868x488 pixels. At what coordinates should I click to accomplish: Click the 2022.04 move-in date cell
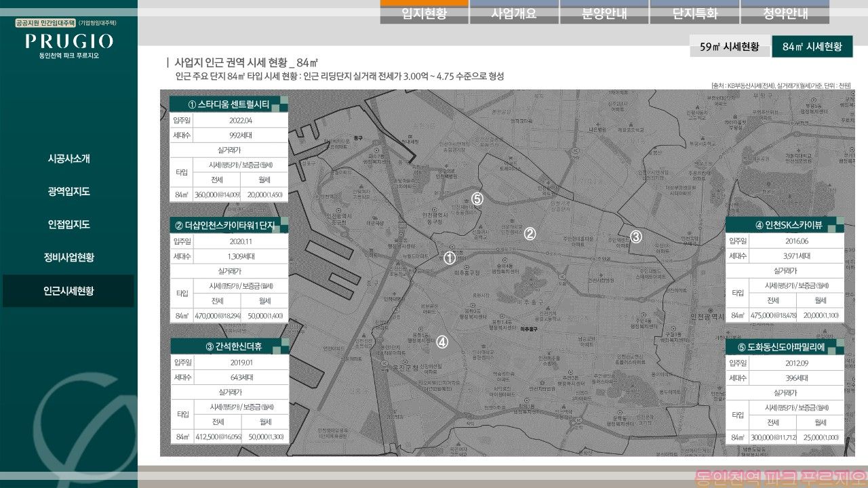coord(241,120)
